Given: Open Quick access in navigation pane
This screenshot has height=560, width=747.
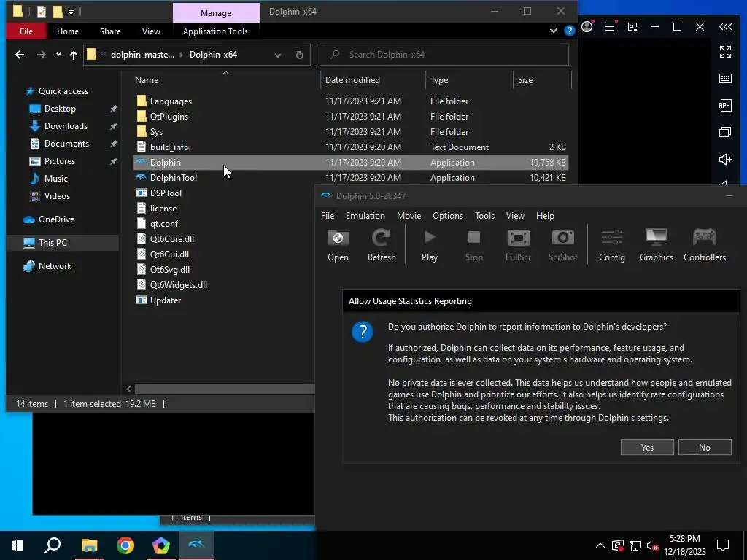Looking at the screenshot, I should [x=63, y=91].
